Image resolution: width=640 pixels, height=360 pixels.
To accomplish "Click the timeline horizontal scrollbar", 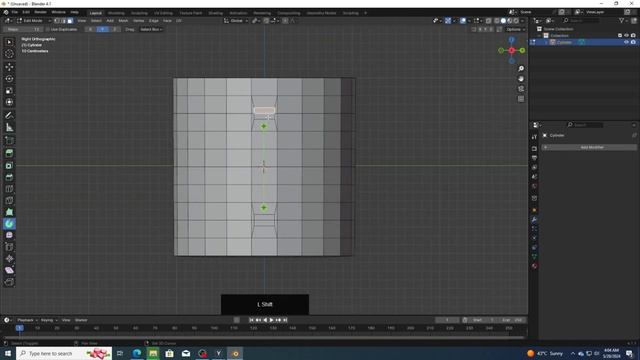I will click(263, 338).
